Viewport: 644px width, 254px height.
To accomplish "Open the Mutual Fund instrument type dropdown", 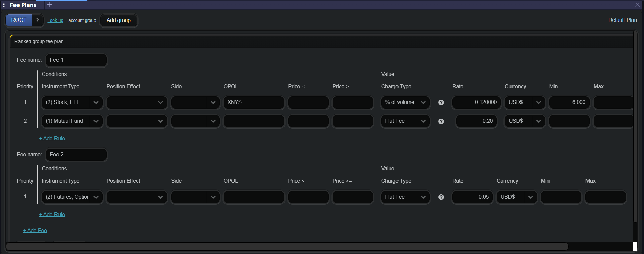I will click(x=72, y=121).
